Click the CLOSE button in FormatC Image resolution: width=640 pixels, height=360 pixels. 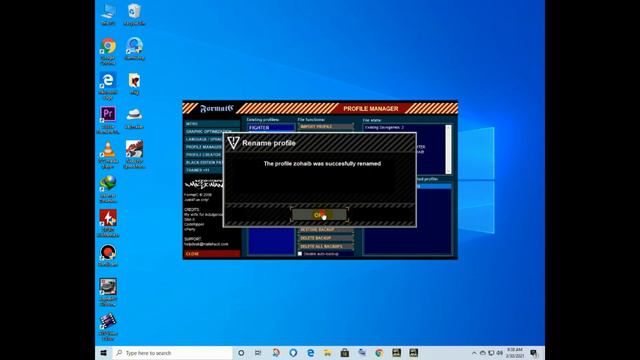tap(212, 254)
